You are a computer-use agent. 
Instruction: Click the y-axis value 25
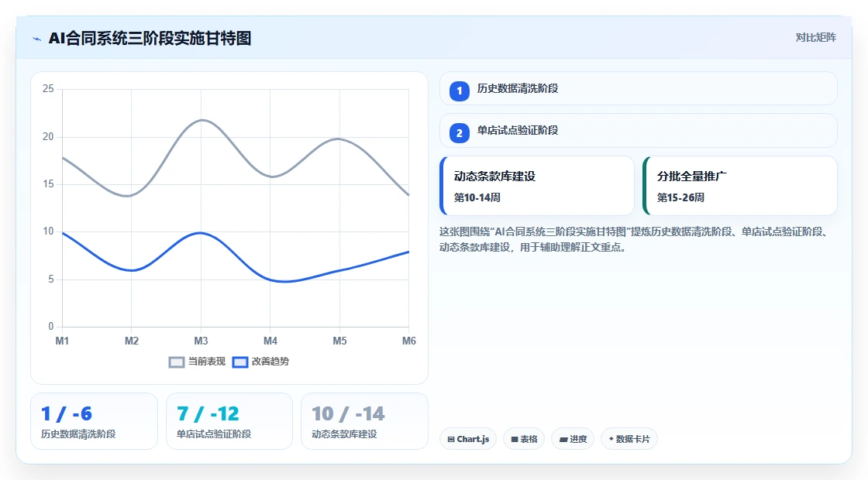click(48, 89)
